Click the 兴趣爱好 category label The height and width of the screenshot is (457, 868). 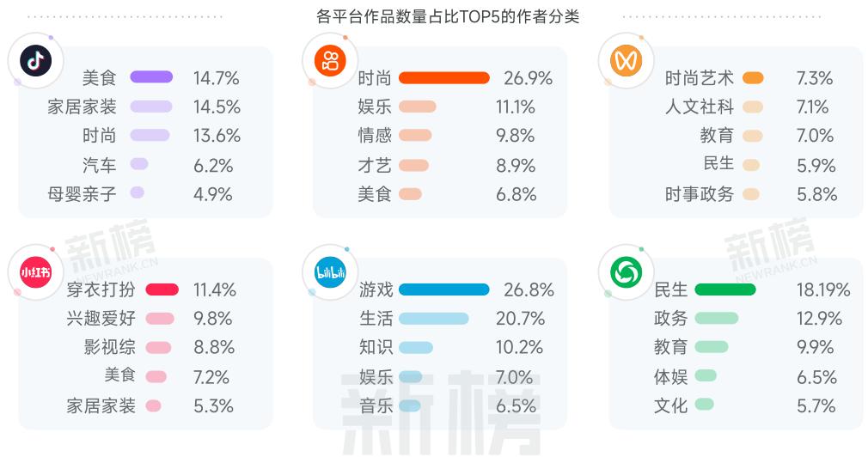[101, 319]
